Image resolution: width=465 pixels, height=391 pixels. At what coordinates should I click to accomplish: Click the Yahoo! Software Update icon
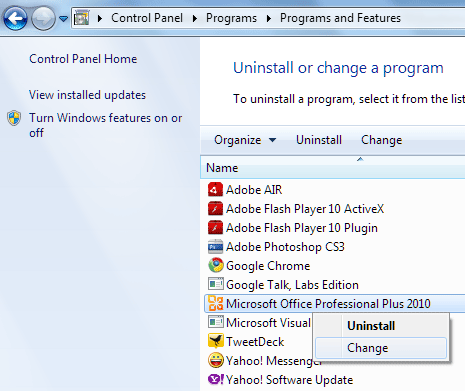(x=215, y=380)
